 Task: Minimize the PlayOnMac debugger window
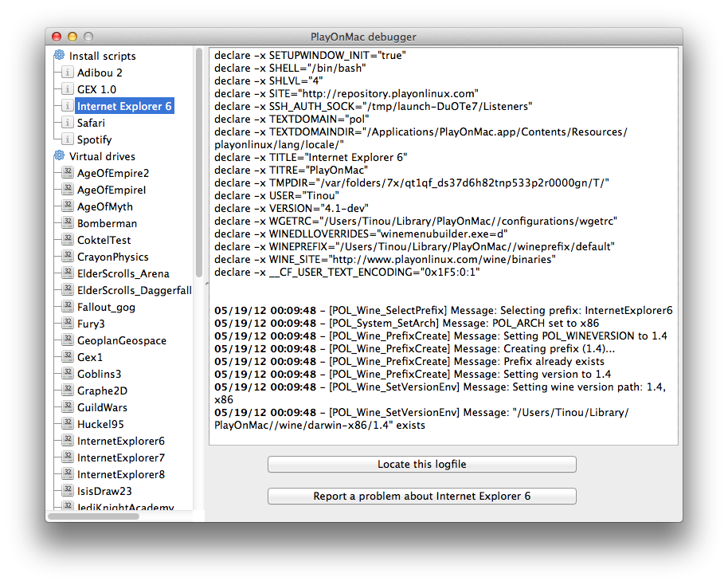coord(72,37)
